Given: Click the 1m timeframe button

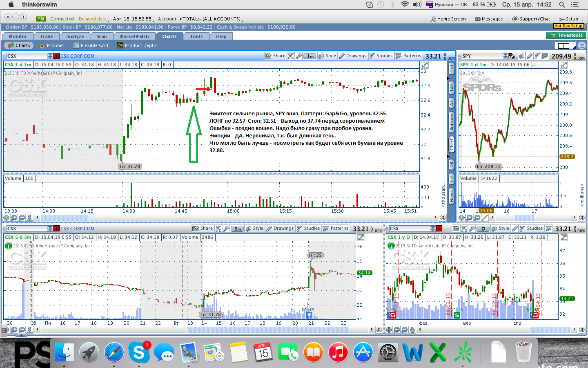Looking at the screenshot, I should (310, 56).
